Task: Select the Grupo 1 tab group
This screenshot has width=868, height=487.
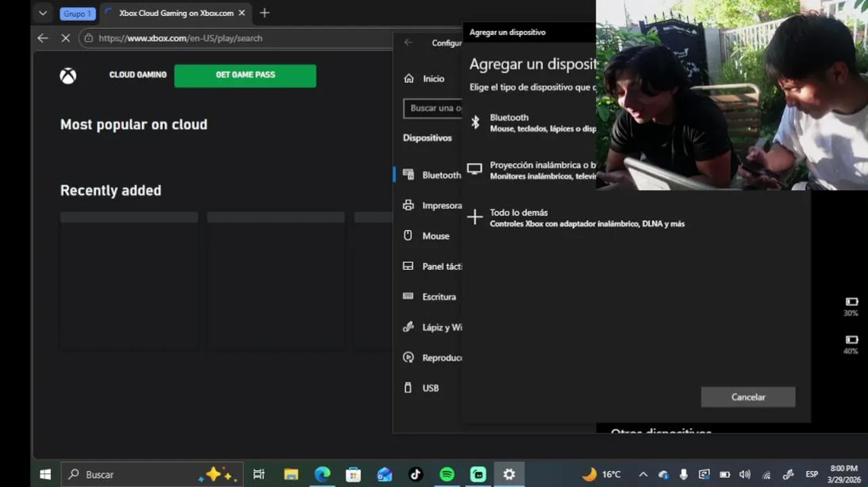Action: (x=77, y=14)
